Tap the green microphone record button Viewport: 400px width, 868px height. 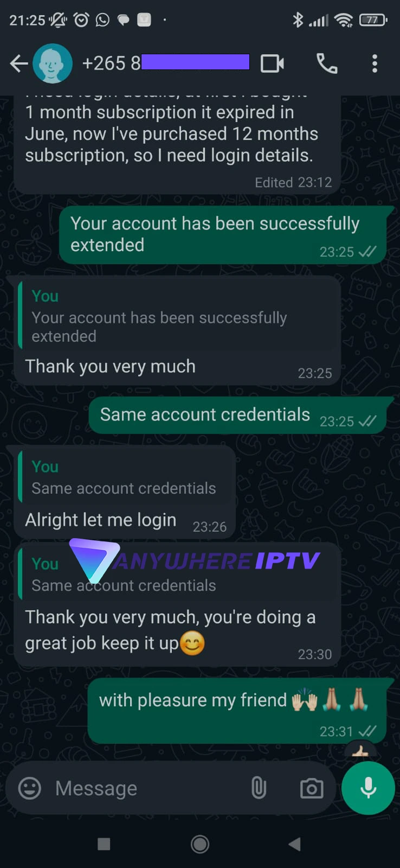369,788
